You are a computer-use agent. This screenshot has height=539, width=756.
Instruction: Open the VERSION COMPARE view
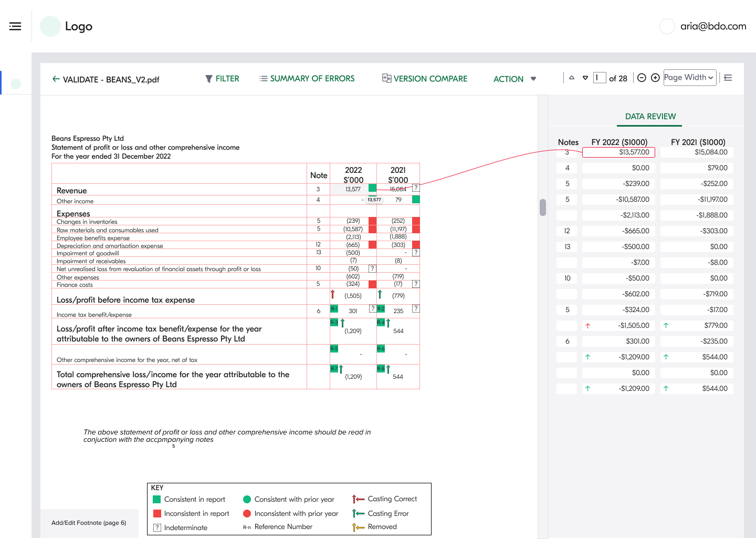(424, 79)
